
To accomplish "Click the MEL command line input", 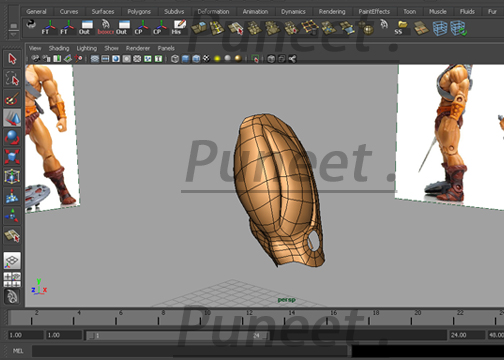I will 190,351.
